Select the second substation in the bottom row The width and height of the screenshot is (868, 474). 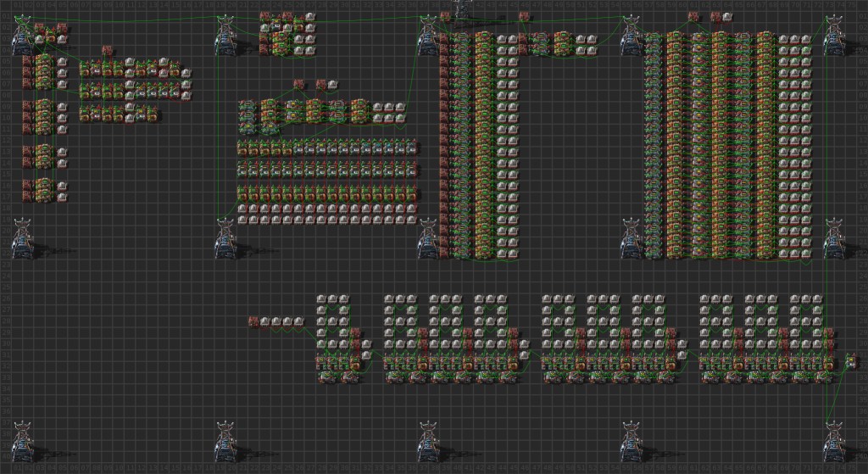pyautogui.click(x=225, y=442)
